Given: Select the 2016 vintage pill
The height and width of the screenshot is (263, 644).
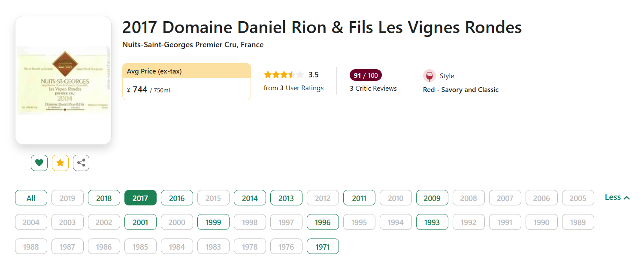Looking at the screenshot, I should [177, 198].
